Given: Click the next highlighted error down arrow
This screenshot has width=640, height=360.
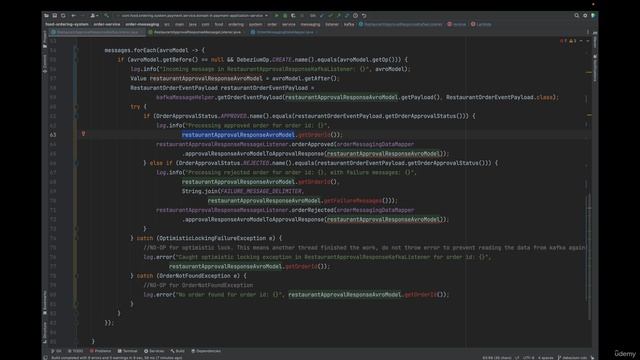Looking at the screenshot, I should (587, 41).
